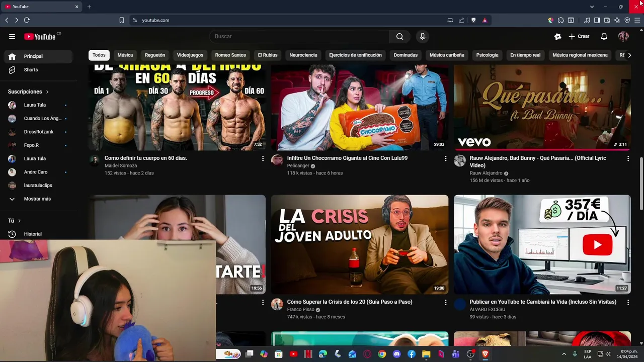This screenshot has height=362, width=644.
Task: Open Netflix from the taskbar
Action: click(x=308, y=354)
